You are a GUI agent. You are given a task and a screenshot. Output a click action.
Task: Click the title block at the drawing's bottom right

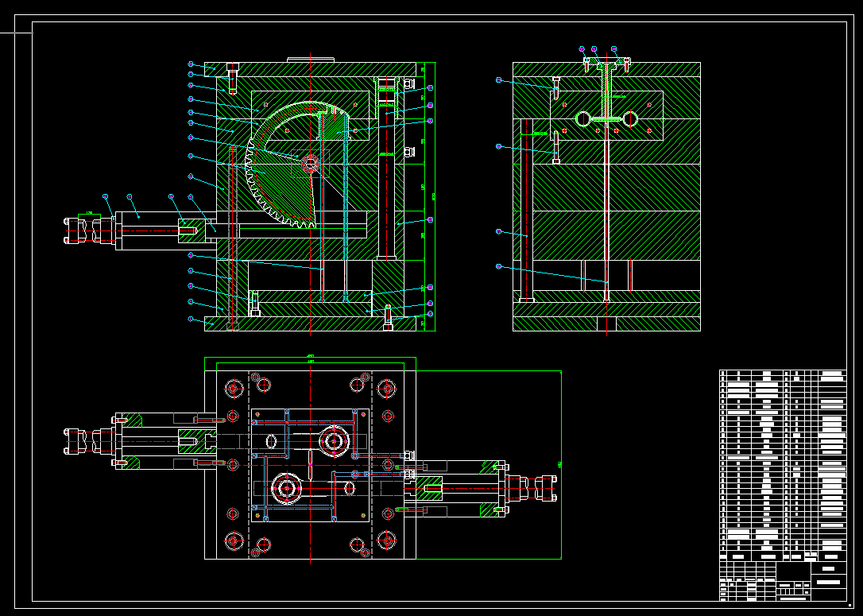click(783, 581)
